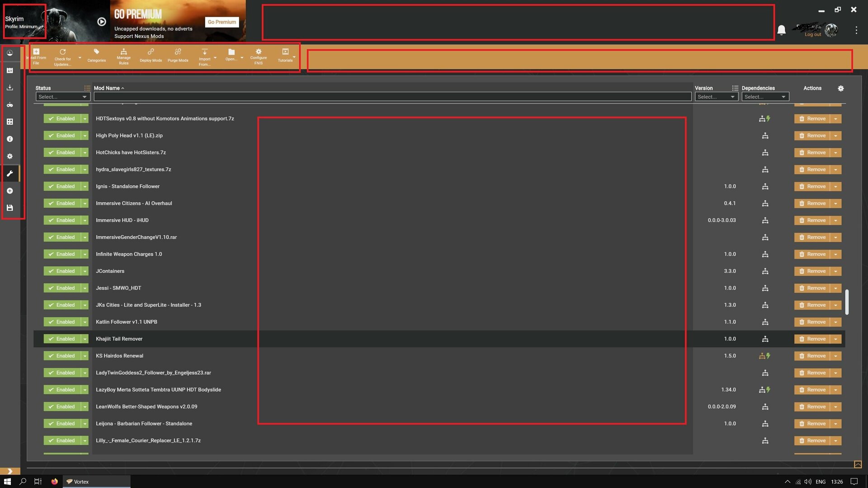Viewport: 868px width, 488px height.
Task: Click the Status column header
Action: [x=43, y=88]
